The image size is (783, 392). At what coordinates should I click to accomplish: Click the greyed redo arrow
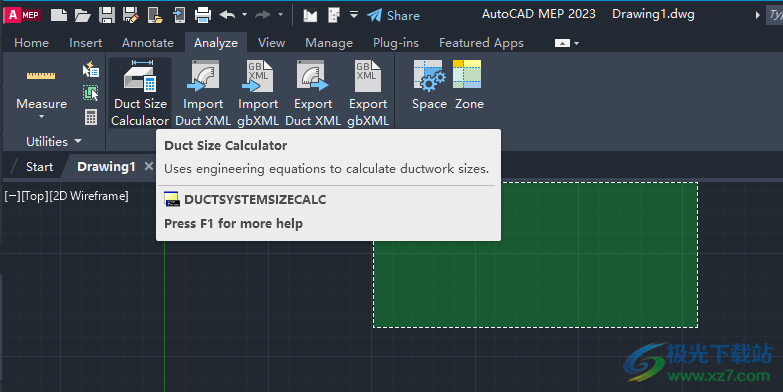coord(263,15)
